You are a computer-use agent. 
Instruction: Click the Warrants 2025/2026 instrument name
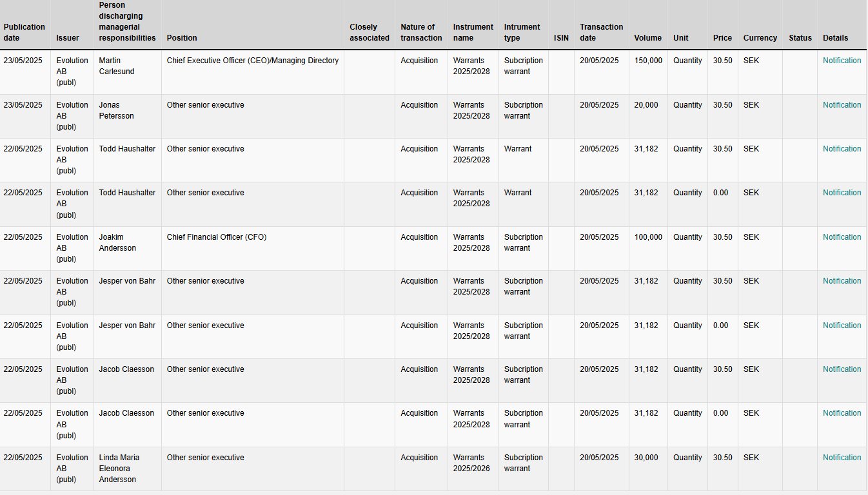point(471,463)
